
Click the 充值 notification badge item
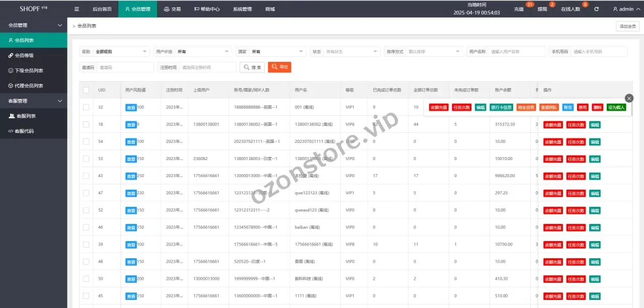click(519, 9)
